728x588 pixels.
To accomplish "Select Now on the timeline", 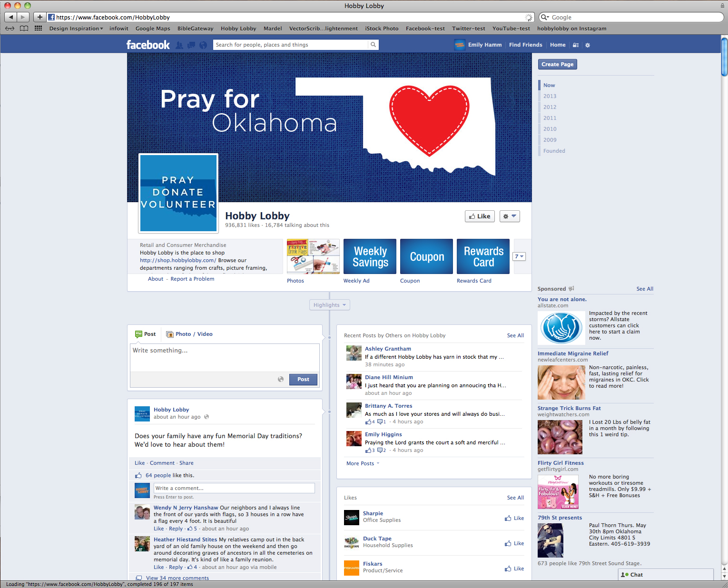I will coord(549,85).
